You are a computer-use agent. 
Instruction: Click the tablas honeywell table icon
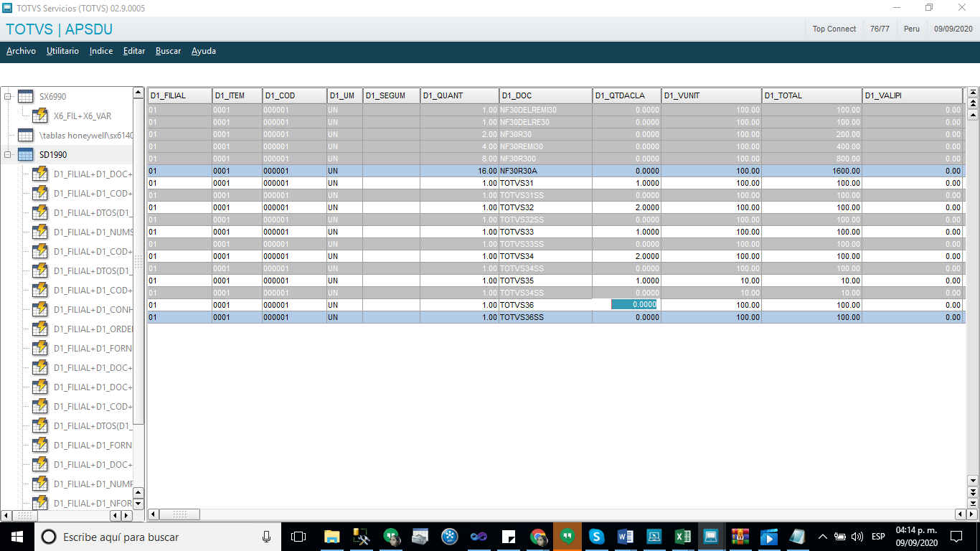coord(25,136)
